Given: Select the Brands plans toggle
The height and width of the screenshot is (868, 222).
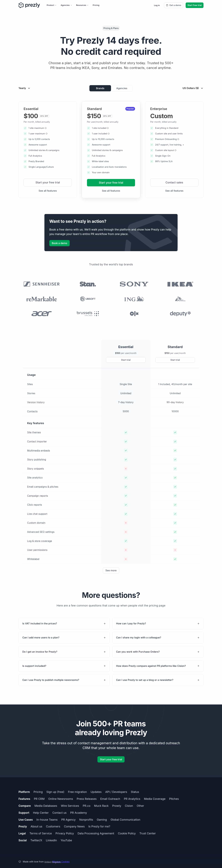Looking at the screenshot, I should click(100, 88).
